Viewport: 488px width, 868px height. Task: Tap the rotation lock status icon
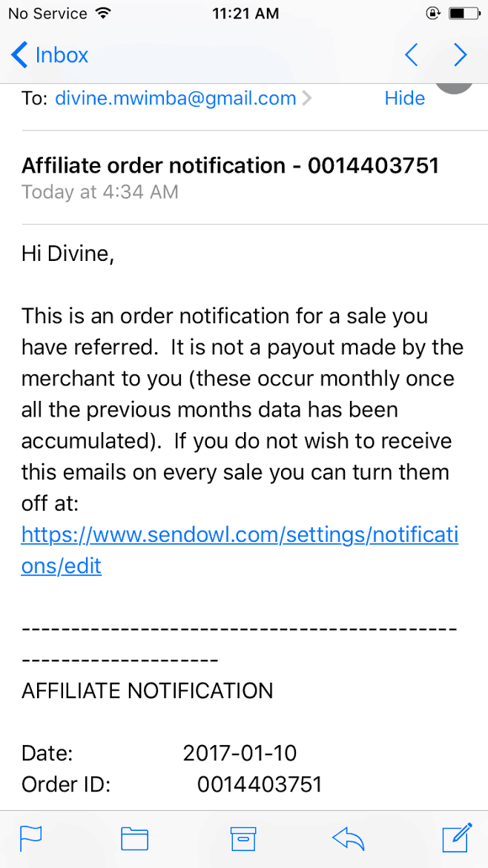coord(433,13)
